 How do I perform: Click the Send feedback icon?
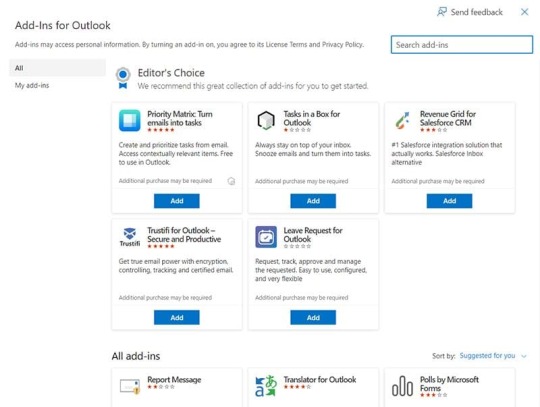442,12
